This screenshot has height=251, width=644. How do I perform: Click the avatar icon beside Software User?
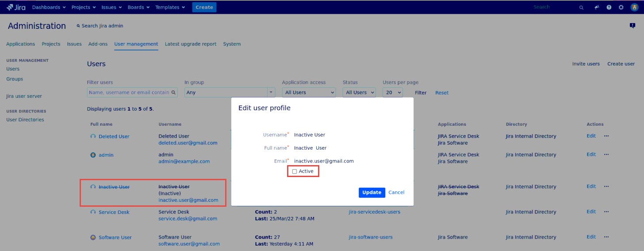[x=93, y=237]
